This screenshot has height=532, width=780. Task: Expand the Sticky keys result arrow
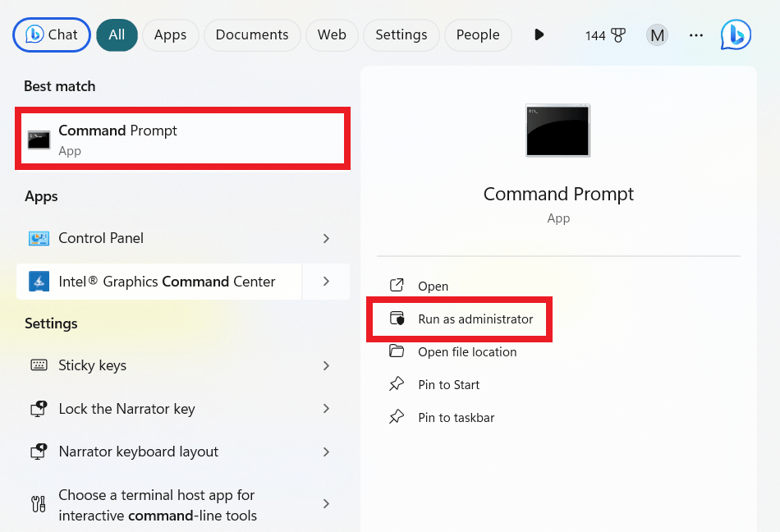click(x=326, y=365)
